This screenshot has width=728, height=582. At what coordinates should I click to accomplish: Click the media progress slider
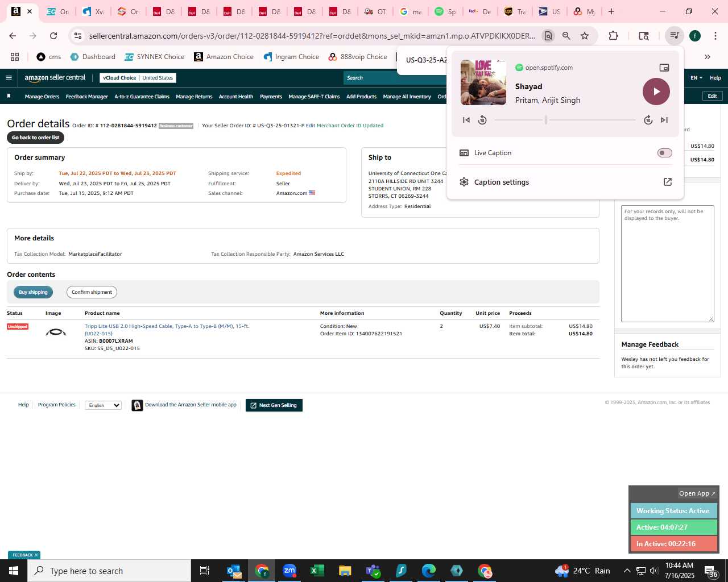[x=565, y=120]
